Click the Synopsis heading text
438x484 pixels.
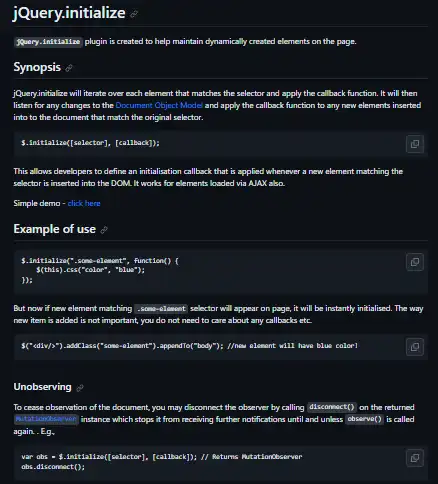pyautogui.click(x=37, y=67)
